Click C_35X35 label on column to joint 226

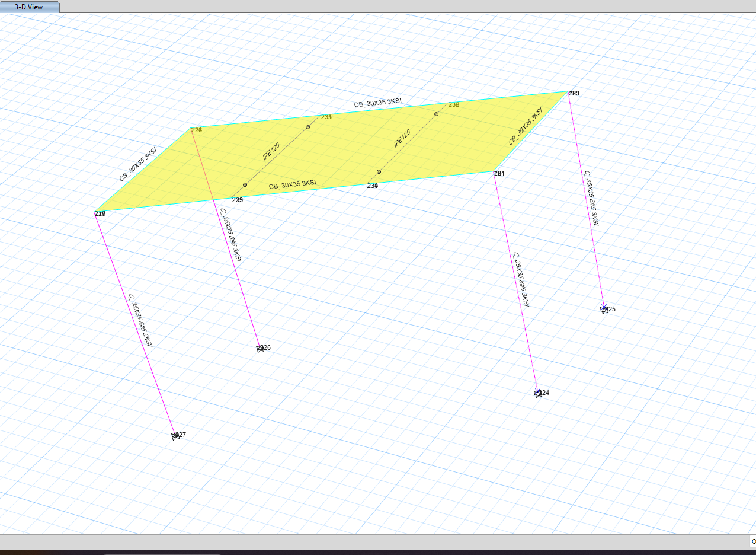(x=230, y=235)
